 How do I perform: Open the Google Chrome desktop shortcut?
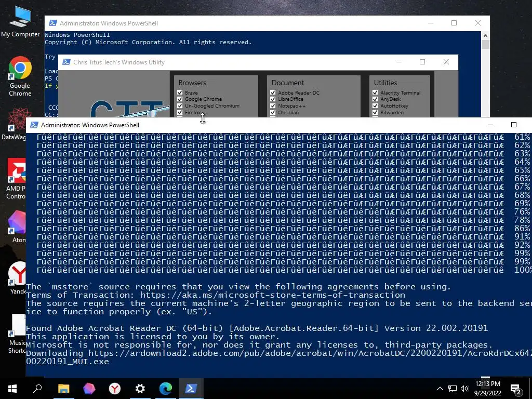[x=20, y=76]
